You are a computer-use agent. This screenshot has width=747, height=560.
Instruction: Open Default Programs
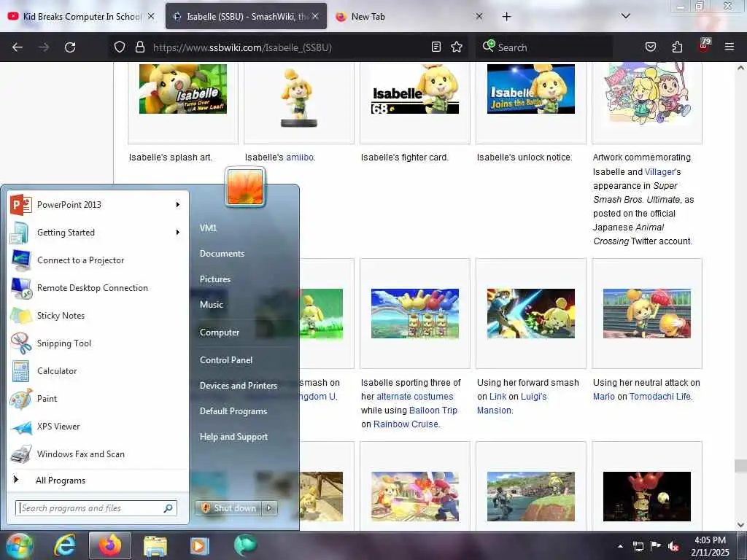point(233,411)
